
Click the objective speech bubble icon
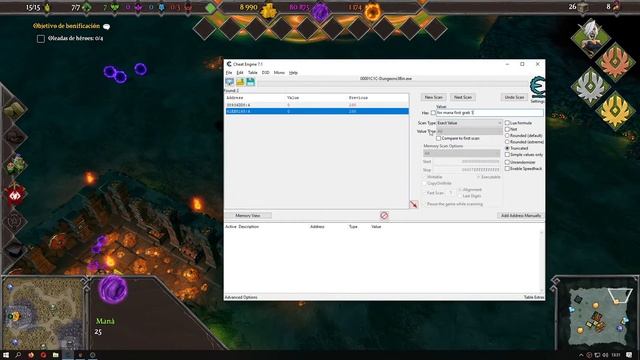107,27
